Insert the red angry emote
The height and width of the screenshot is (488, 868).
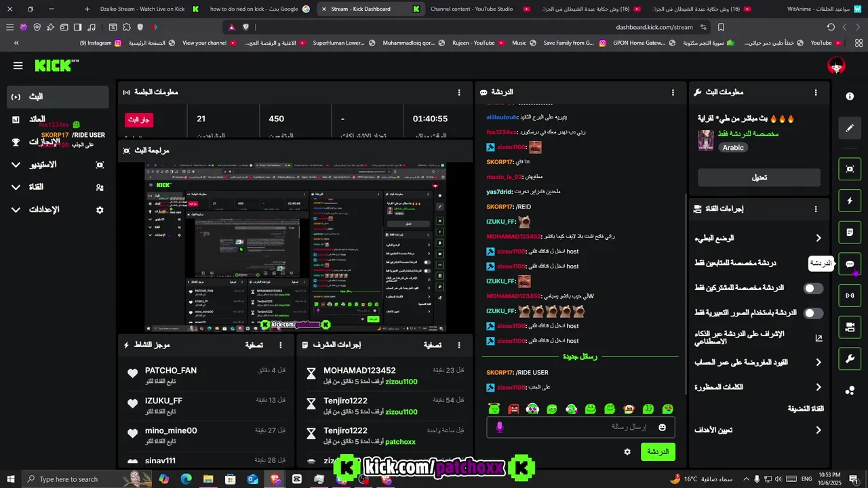[x=513, y=409]
